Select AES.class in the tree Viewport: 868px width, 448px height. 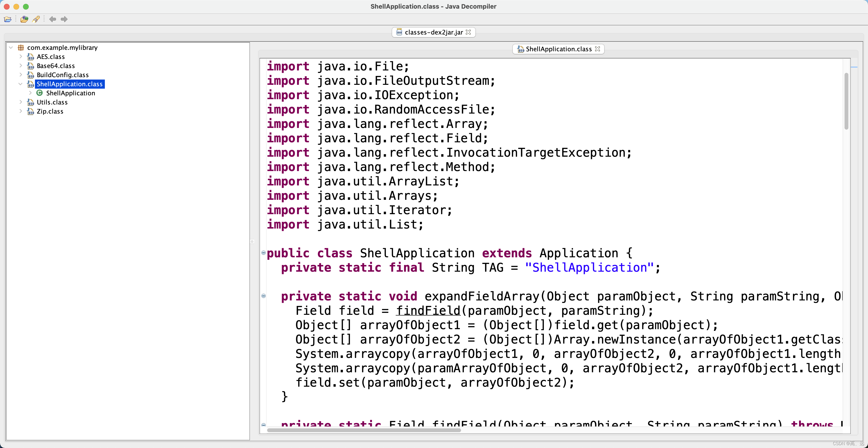(x=51, y=57)
